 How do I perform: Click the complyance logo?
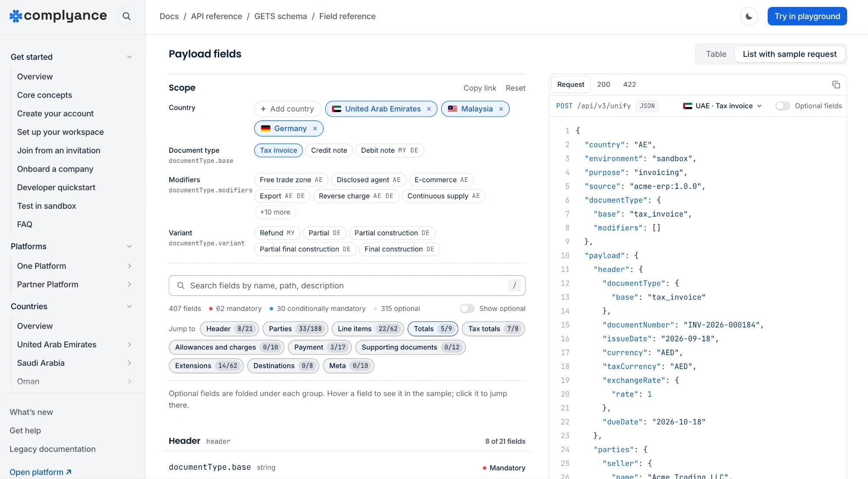coord(58,16)
